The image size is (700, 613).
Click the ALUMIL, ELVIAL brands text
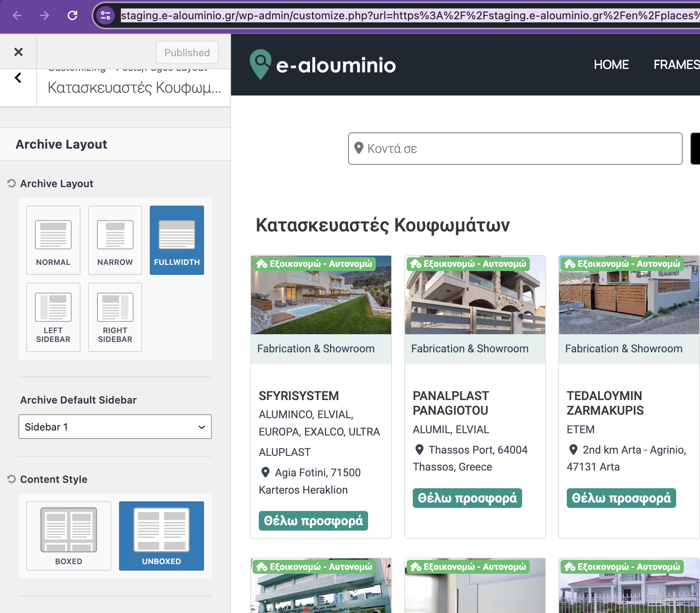tap(451, 429)
